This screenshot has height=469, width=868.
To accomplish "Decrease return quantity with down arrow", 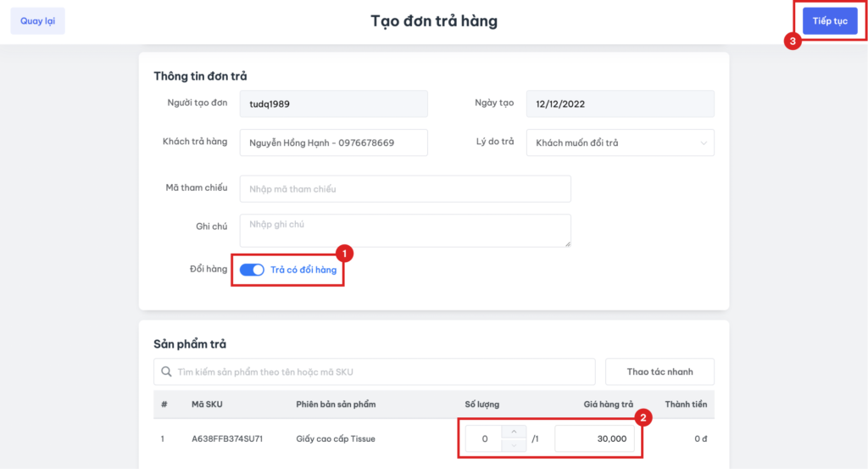I will [514, 445].
